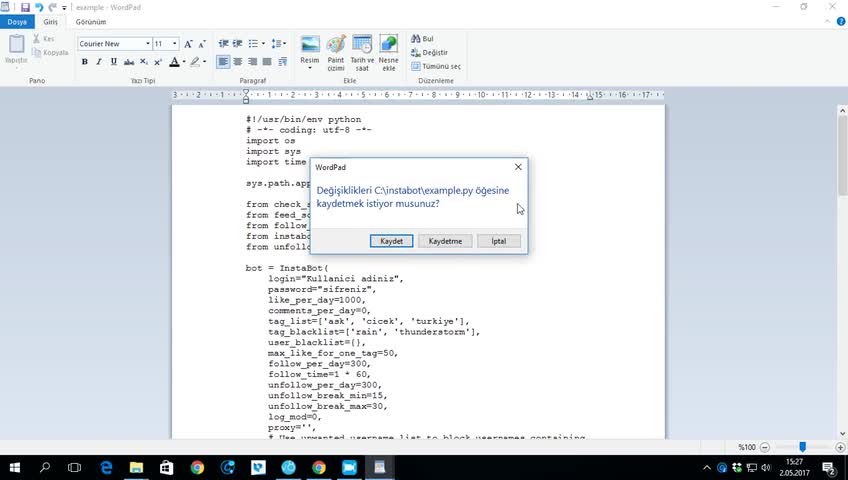Screen dimensions: 848x480
Task: Open the line spacing dropdown
Action: point(279,43)
